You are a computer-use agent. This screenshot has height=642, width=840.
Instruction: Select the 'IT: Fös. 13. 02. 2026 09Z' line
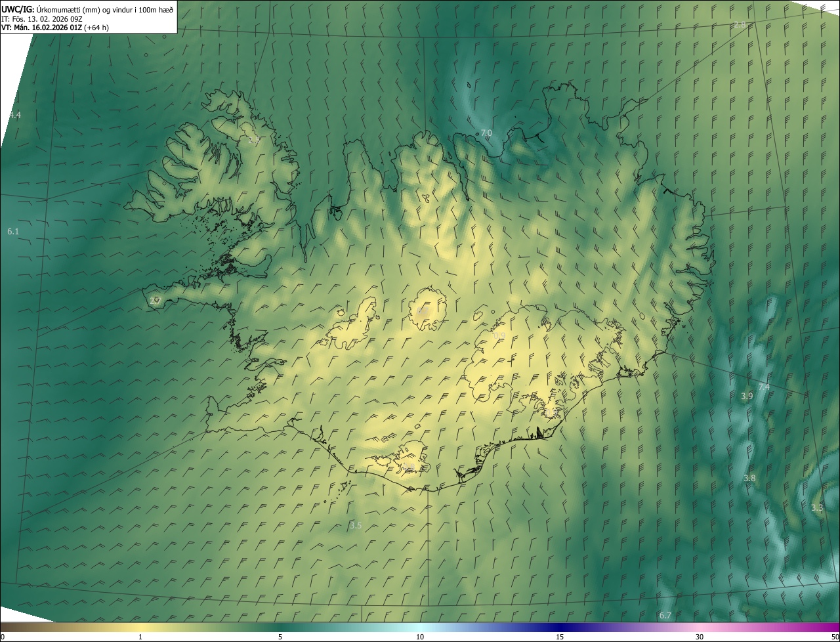[42, 18]
